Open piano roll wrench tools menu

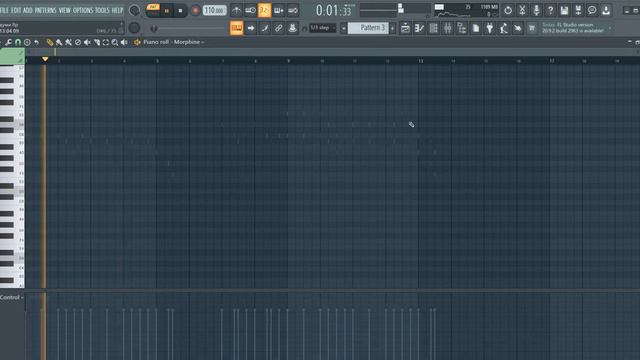(9, 42)
